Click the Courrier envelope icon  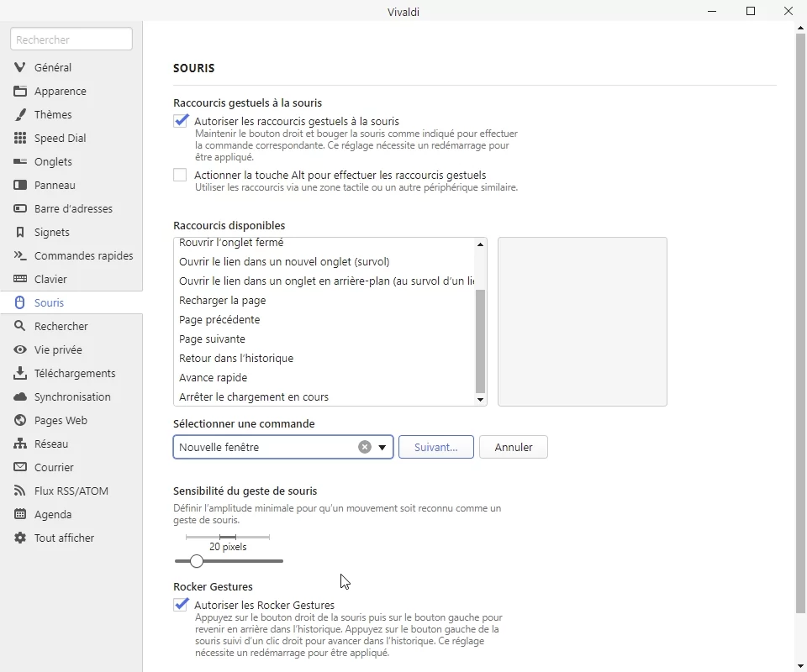point(19,467)
